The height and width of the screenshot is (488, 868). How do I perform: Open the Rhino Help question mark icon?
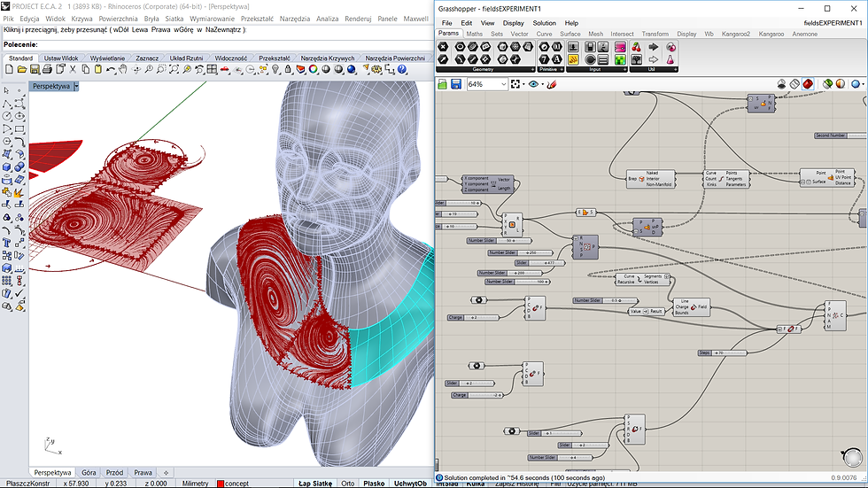click(x=402, y=70)
